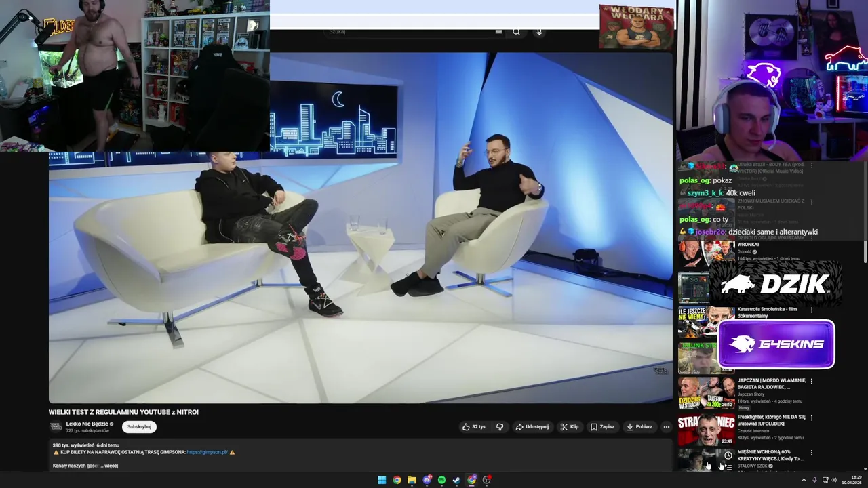Image resolution: width=868 pixels, height=488 pixels.
Task: Expand description with ...więcej
Action: pos(109,466)
